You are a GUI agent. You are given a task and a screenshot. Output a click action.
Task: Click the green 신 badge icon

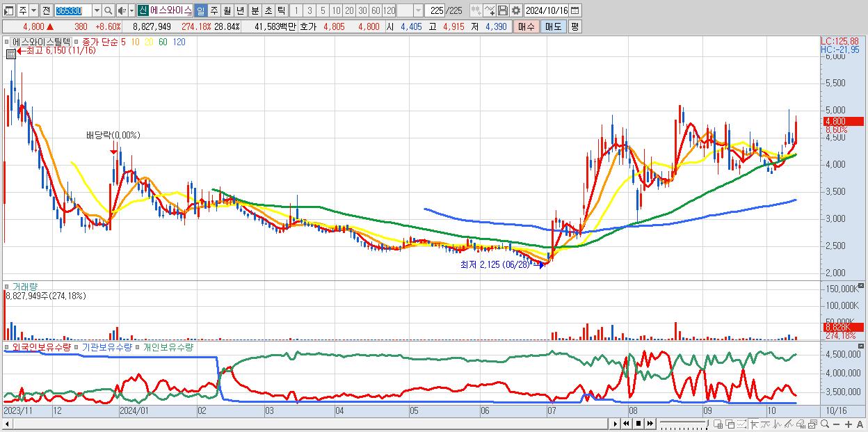(143, 10)
